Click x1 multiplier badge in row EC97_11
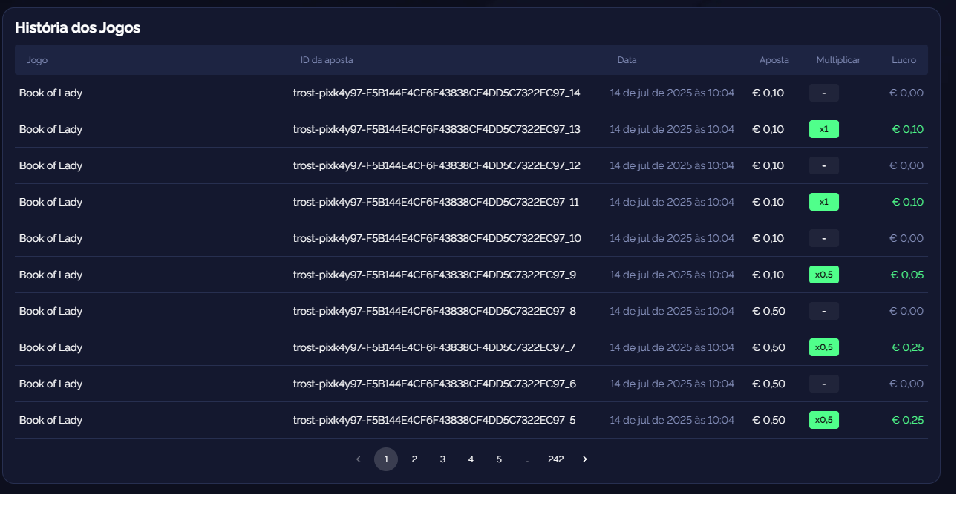Image resolution: width=980 pixels, height=509 pixels. (824, 202)
